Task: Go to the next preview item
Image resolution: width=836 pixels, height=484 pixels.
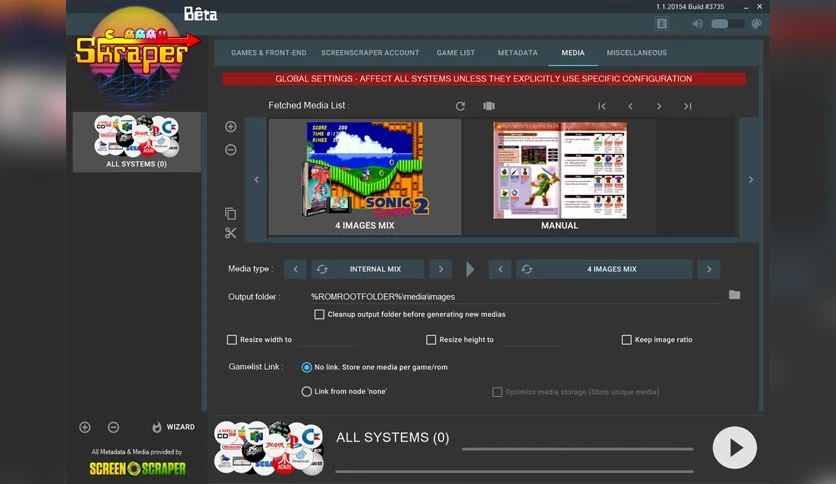Action: click(x=659, y=106)
